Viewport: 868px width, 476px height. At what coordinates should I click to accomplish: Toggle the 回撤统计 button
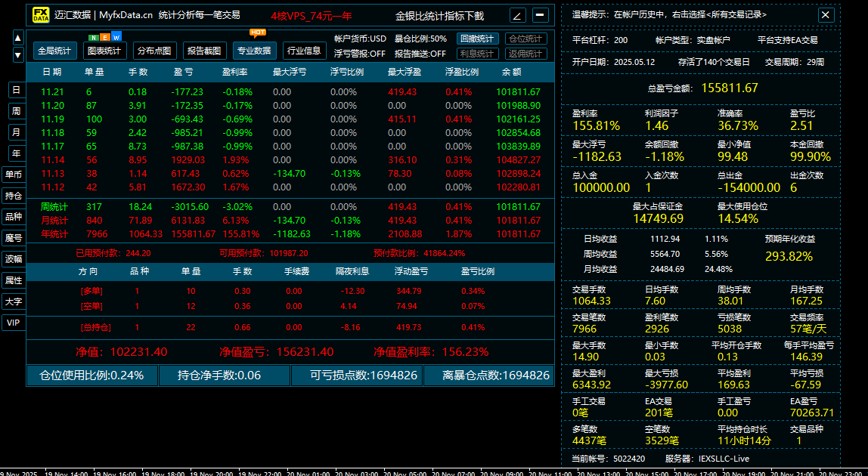[x=478, y=39]
